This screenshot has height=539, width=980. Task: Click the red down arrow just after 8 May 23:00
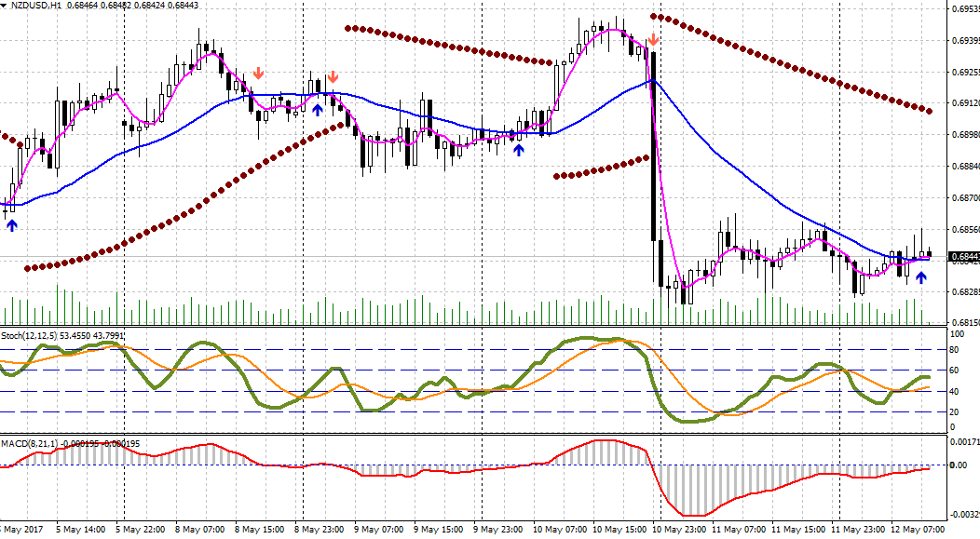333,76
